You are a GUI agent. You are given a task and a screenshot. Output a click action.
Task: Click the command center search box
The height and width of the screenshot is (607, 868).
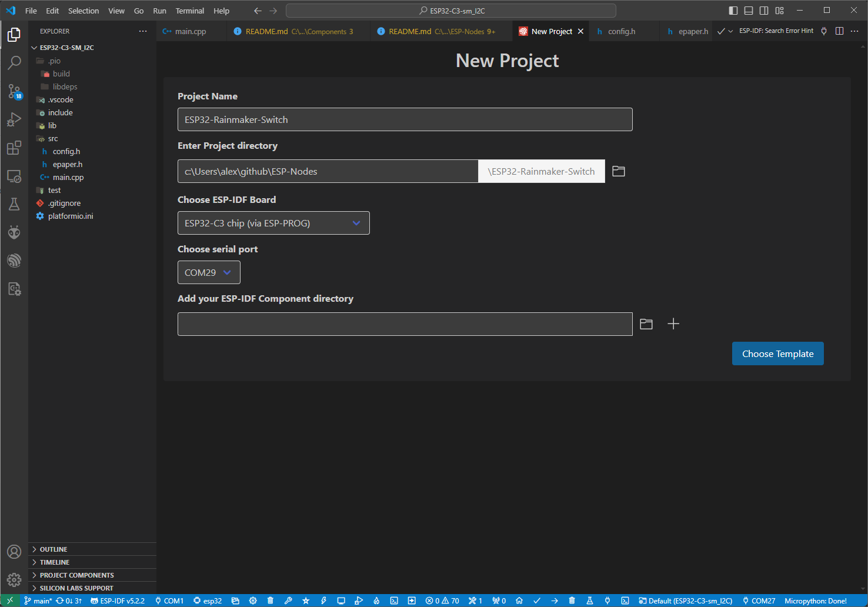451,11
